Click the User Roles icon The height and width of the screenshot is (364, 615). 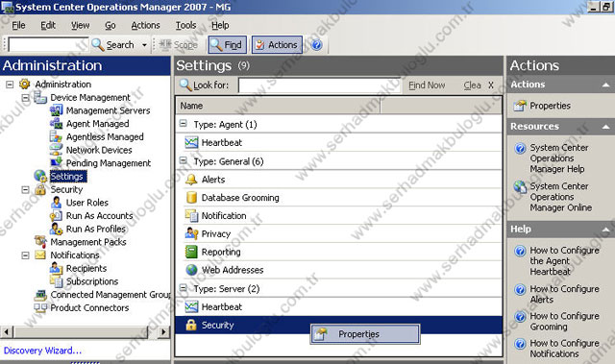56,203
